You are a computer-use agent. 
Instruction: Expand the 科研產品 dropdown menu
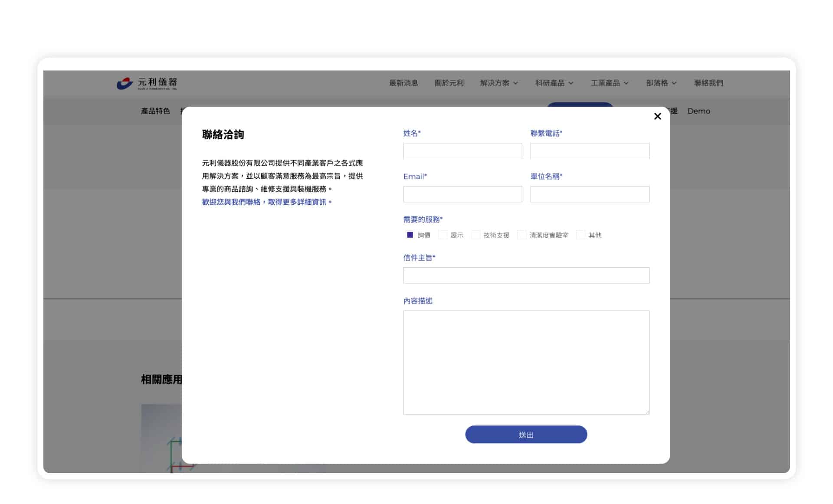554,83
